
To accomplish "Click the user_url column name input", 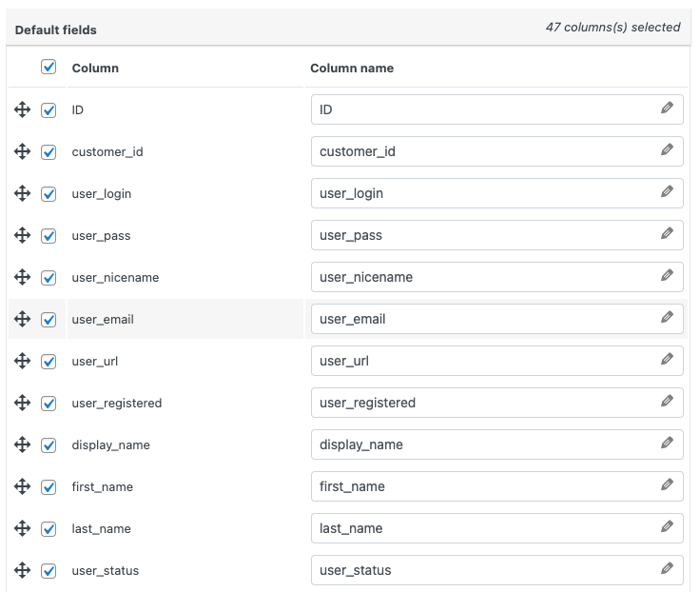I will tap(496, 361).
